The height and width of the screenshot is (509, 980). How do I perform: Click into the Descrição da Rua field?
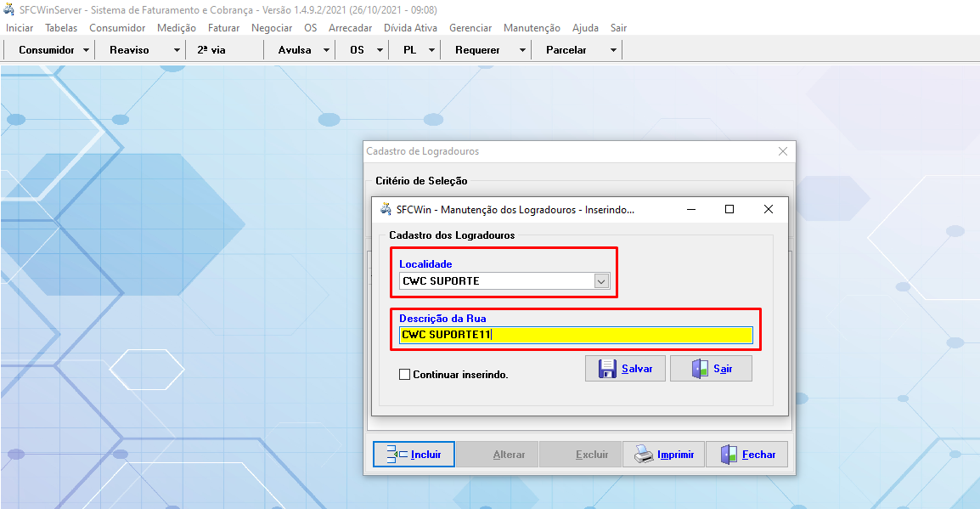point(576,335)
